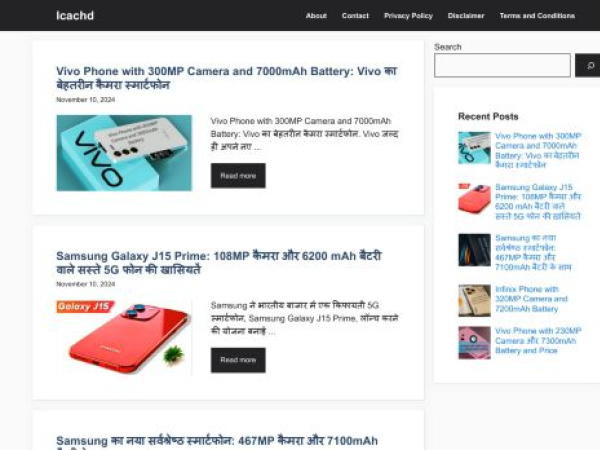Open the Samsung Galaxy J15 Prime headline

[219, 262]
